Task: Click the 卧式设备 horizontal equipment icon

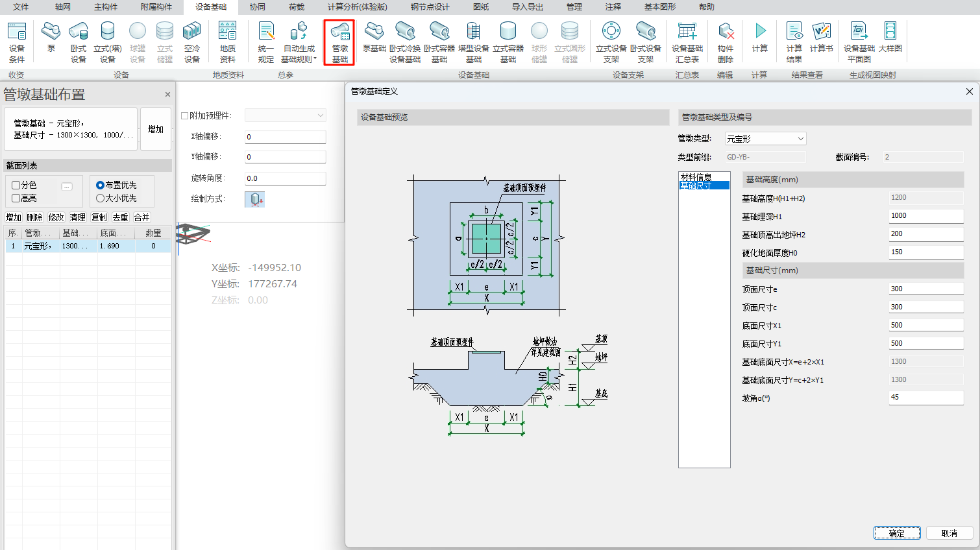Action: (79, 42)
